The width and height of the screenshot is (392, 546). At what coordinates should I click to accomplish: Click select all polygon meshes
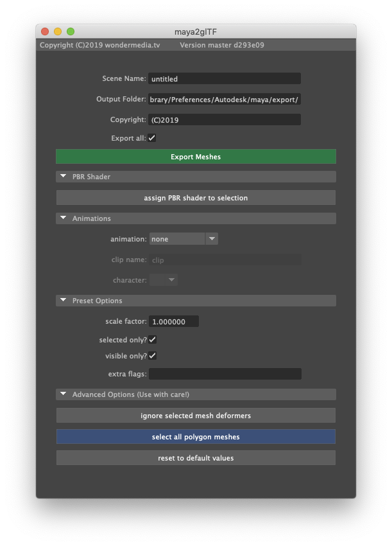196,437
